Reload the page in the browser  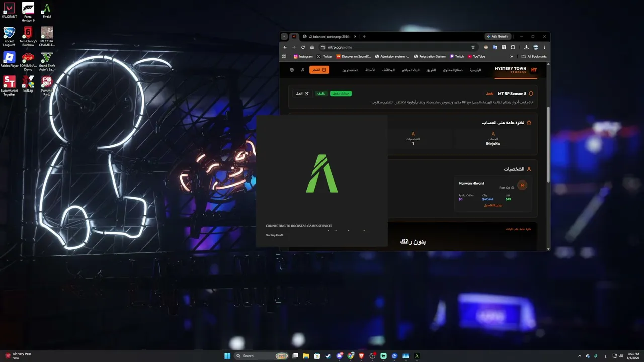(x=303, y=47)
